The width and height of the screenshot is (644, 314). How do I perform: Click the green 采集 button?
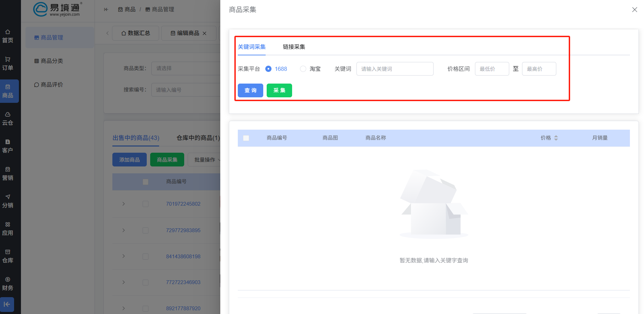(279, 90)
